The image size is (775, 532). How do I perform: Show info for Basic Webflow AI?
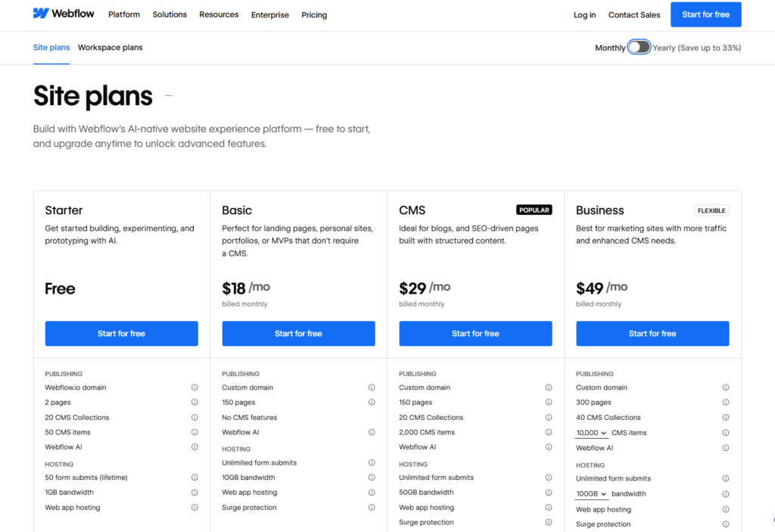pyautogui.click(x=372, y=432)
